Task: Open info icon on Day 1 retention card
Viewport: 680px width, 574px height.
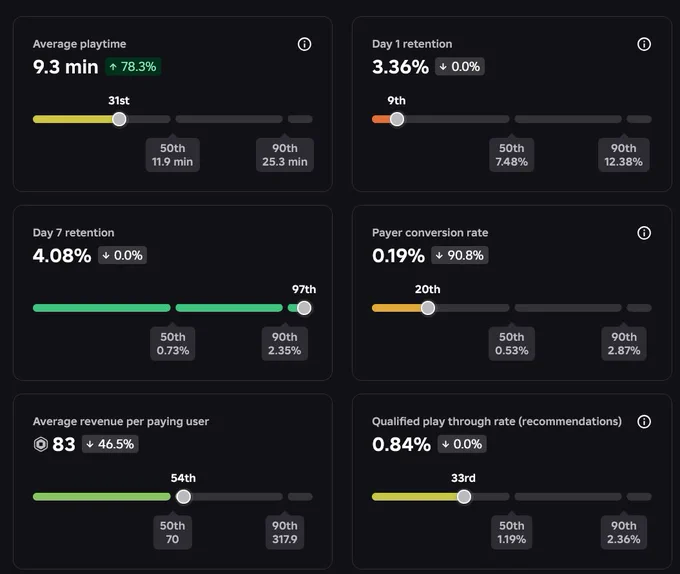Action: point(644,44)
